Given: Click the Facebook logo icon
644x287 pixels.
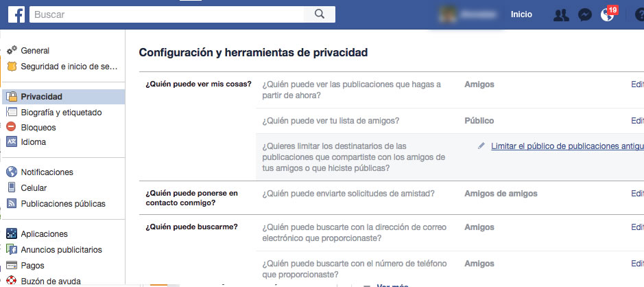Looking at the screenshot, I should click(16, 14).
